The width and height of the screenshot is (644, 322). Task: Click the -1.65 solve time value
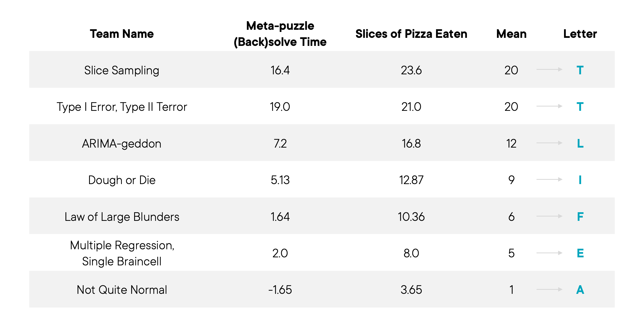pos(280,290)
